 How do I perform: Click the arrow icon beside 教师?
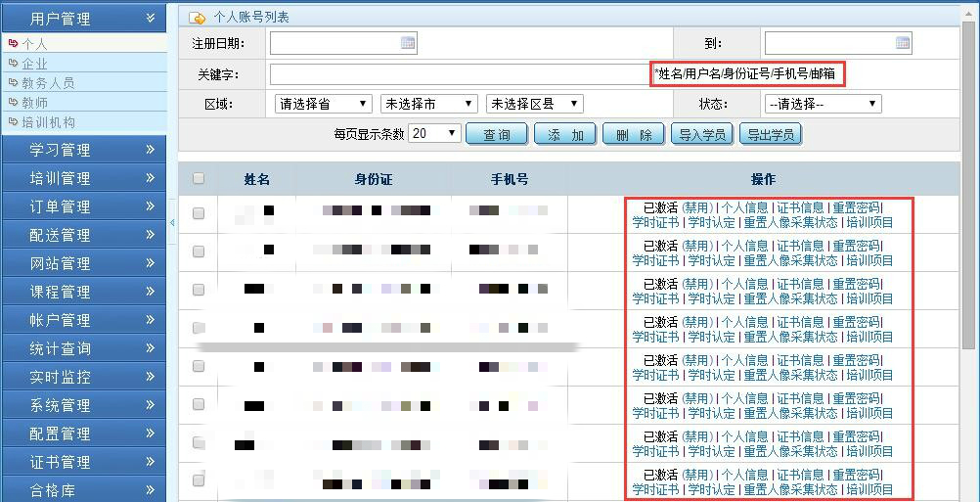pyautogui.click(x=14, y=102)
